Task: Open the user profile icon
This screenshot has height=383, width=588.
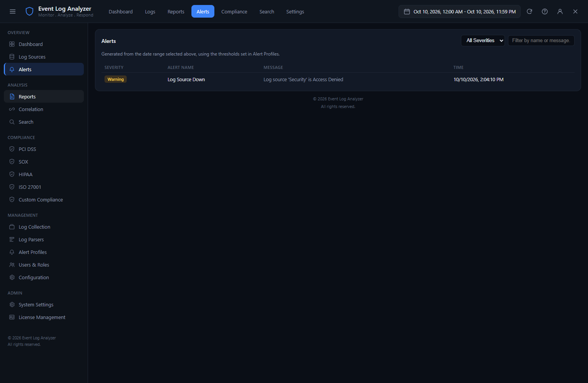Action: (x=560, y=11)
